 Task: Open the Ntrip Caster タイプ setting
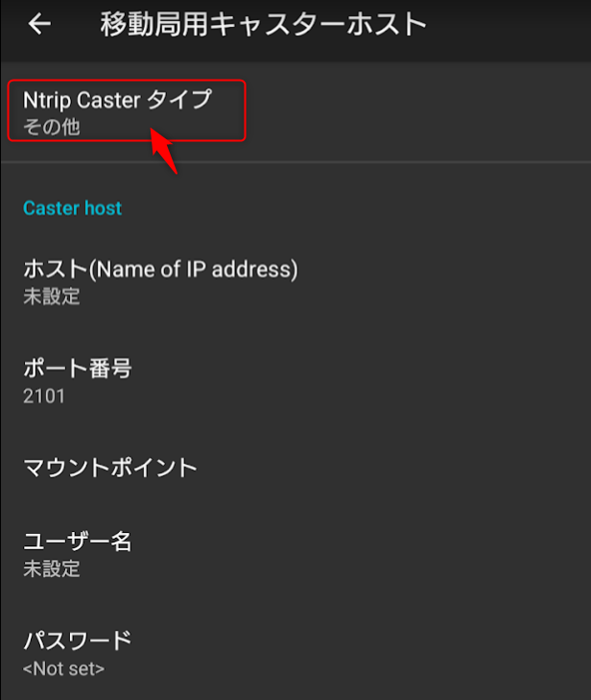point(117,100)
